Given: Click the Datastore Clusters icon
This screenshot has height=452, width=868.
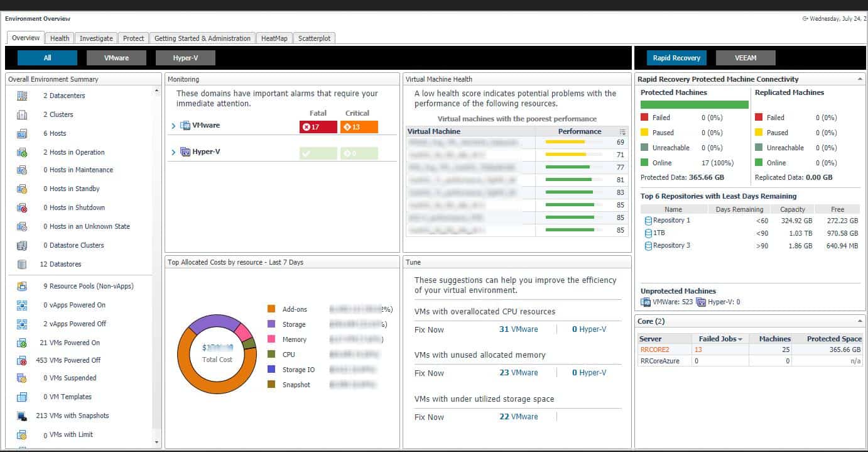Looking at the screenshot, I should 22,245.
